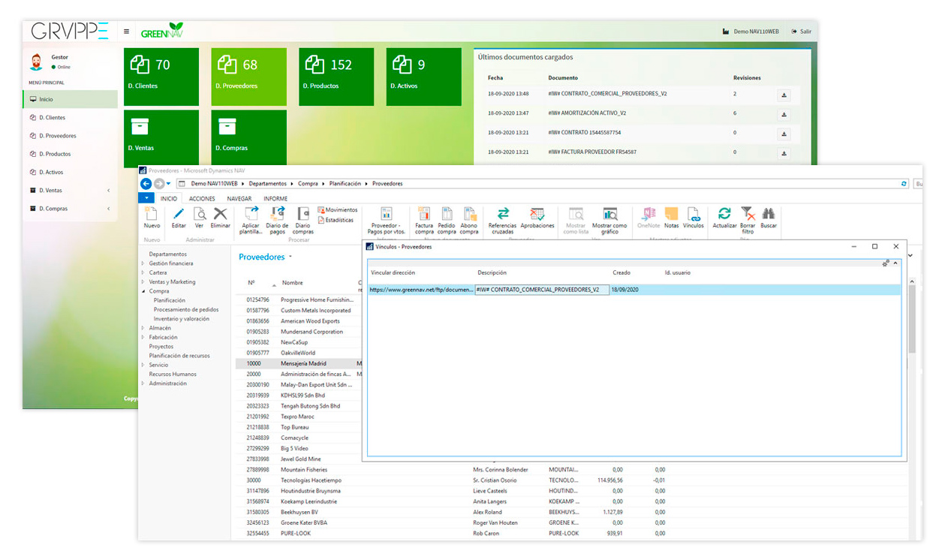Select D. Proveedores in GreenNAV sidebar

coord(70,136)
